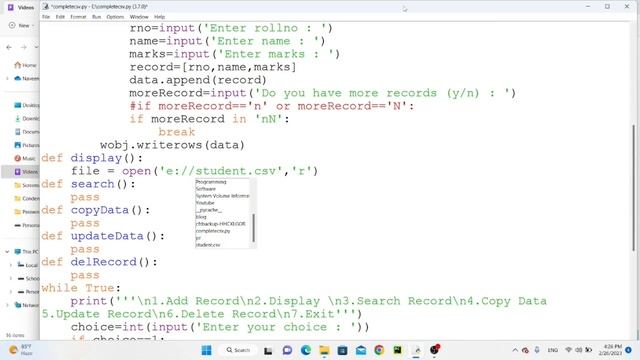
Task: Click the New button in File Explorer
Action: pyautogui.click(x=21, y=25)
